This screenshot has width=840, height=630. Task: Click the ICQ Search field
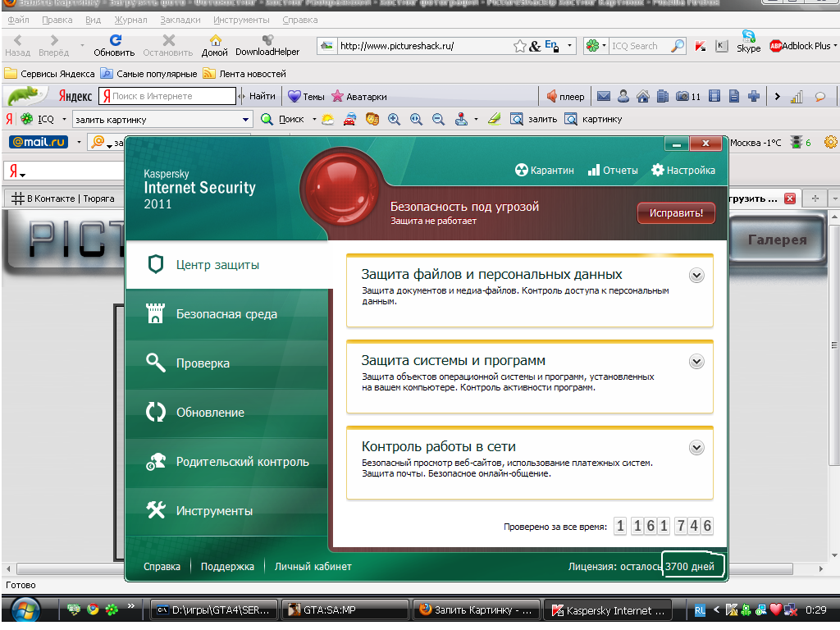[640, 46]
